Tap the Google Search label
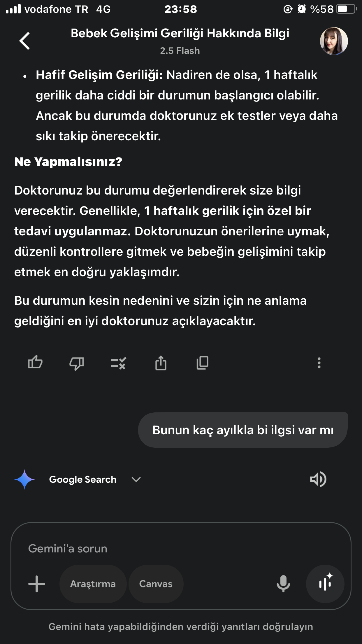Image resolution: width=362 pixels, height=644 pixels. point(83,479)
